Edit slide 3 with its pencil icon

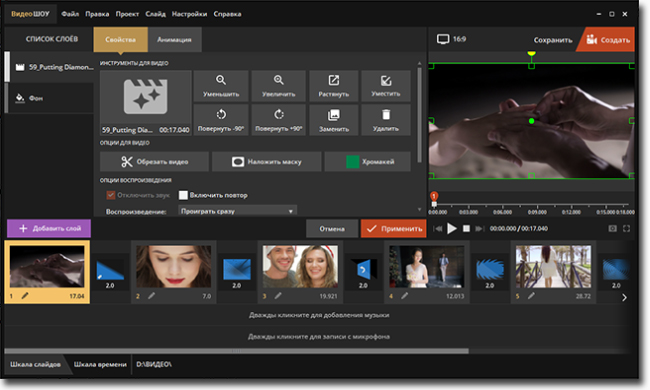pos(278,296)
